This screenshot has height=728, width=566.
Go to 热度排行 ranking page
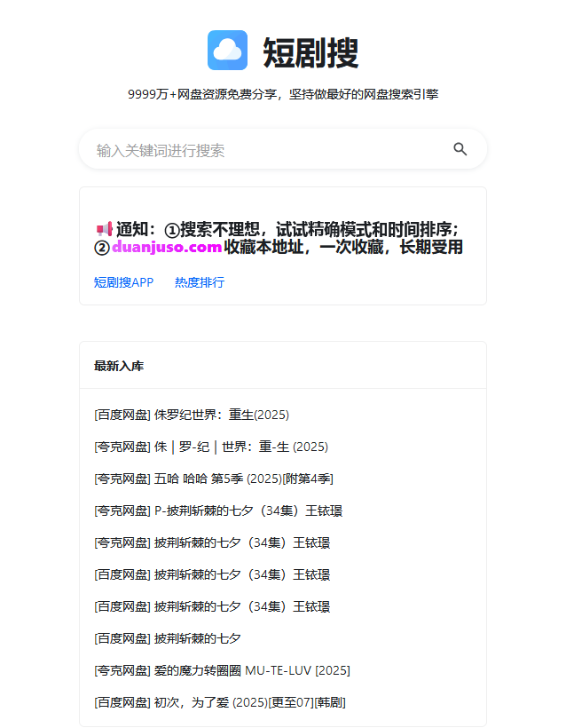[x=200, y=282]
